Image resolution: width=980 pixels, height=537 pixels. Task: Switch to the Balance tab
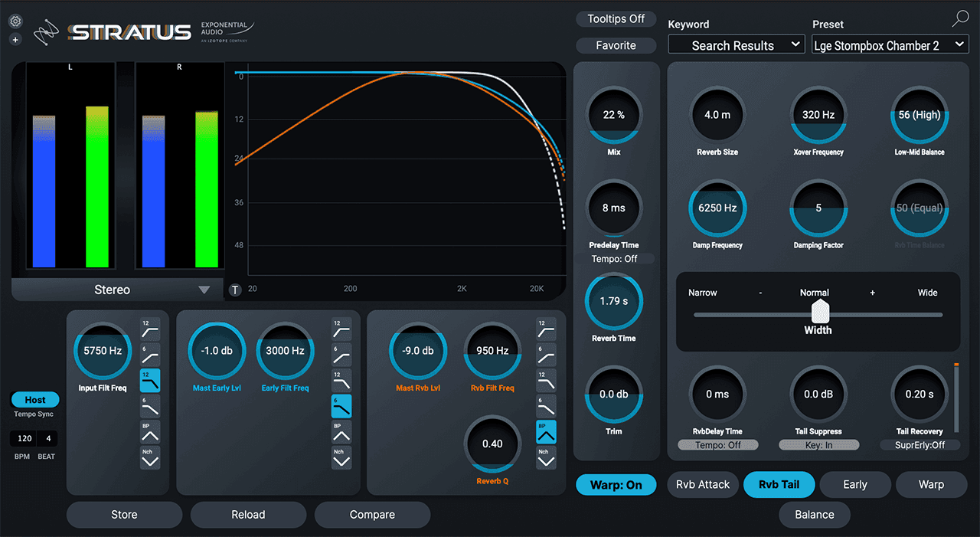click(x=815, y=515)
